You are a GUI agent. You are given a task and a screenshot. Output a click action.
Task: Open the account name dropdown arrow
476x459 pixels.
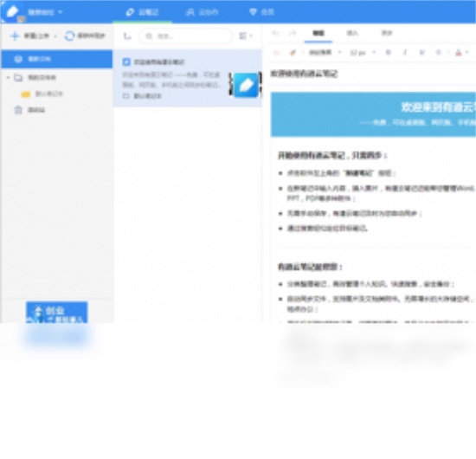click(x=60, y=12)
